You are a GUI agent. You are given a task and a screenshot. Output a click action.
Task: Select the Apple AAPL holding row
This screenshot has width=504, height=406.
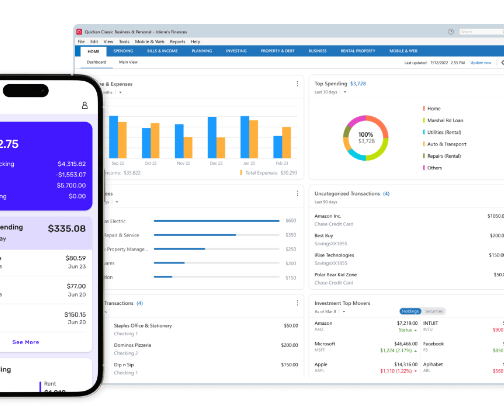pos(366,367)
